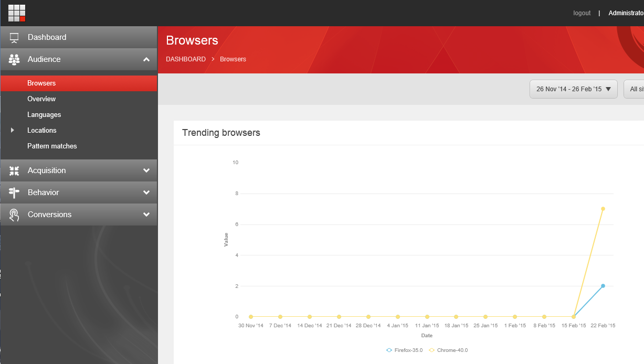
Task: Open the Dashboard screen icon
Action: (13, 37)
